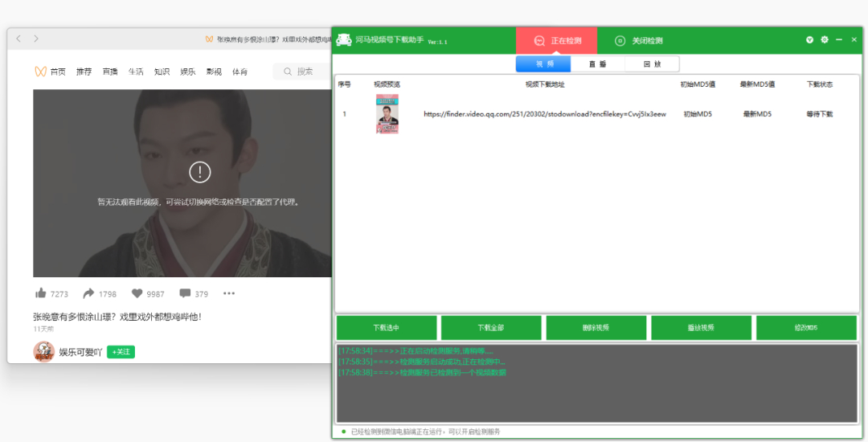
Task: Click the share arrow icon
Action: [x=88, y=293]
